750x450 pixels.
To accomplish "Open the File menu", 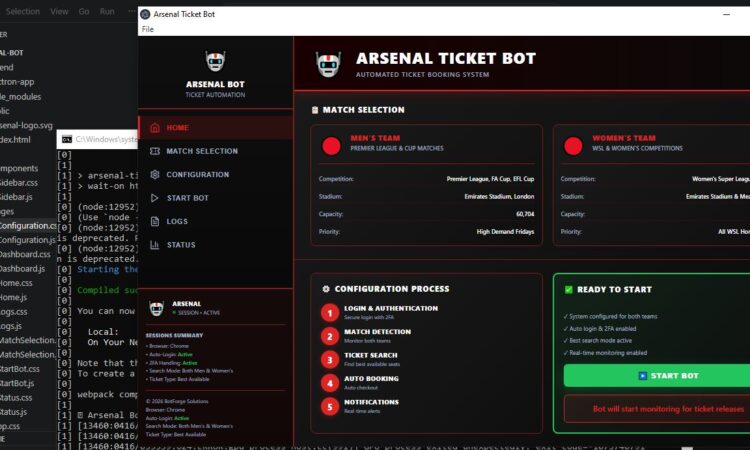I will tap(147, 29).
